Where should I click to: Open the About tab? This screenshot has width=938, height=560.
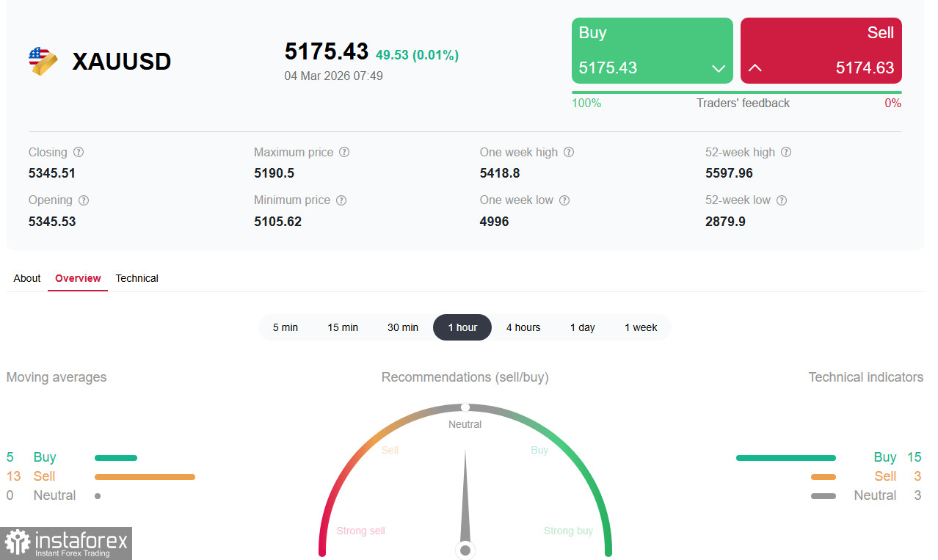click(27, 278)
